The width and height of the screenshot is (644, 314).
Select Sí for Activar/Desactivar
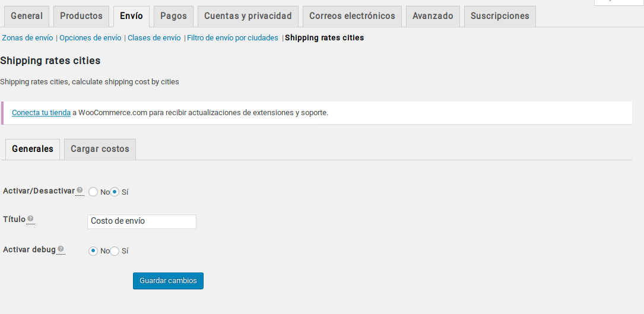pyautogui.click(x=115, y=192)
